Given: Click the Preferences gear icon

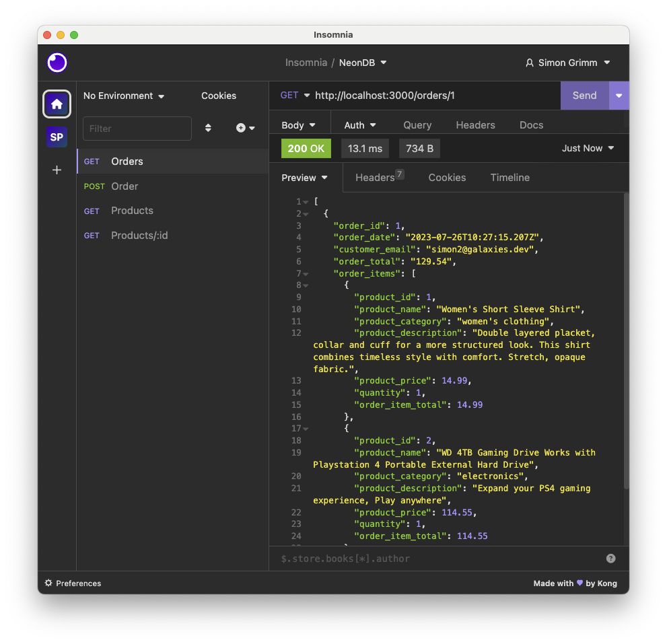Looking at the screenshot, I should 48,583.
